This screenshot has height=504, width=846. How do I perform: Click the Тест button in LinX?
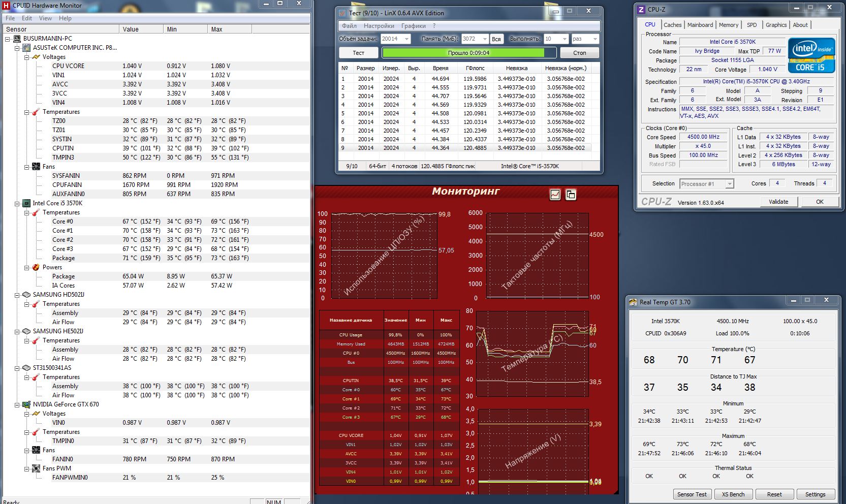(358, 53)
